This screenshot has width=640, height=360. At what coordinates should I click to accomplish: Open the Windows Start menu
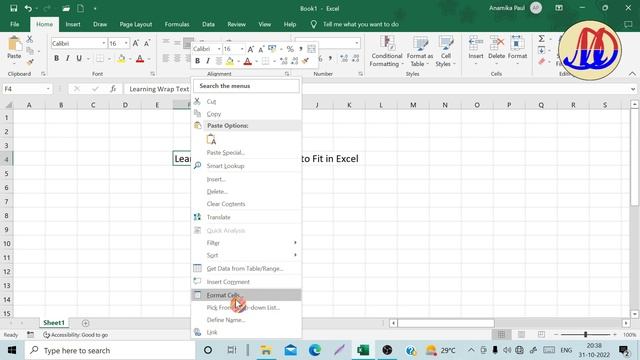click(x=12, y=350)
